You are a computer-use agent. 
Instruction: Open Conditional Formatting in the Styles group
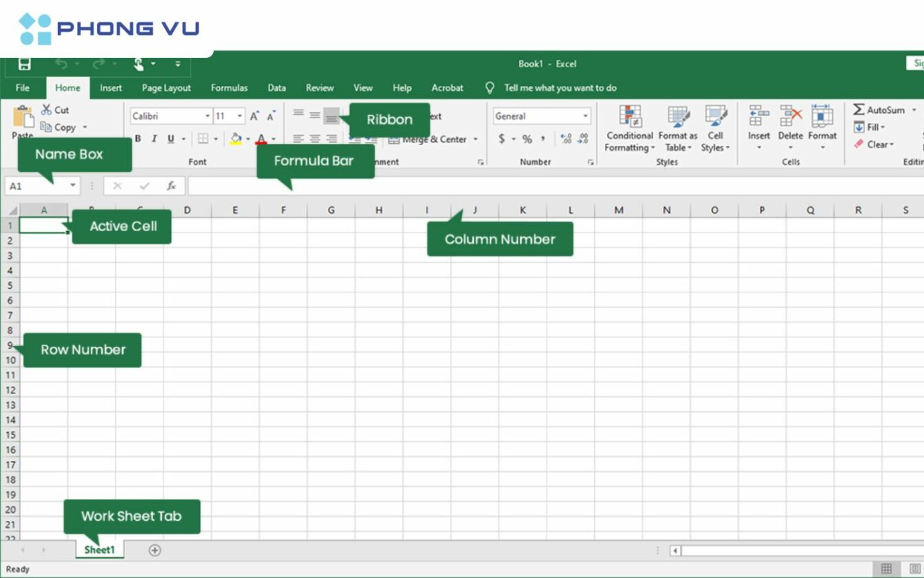pyautogui.click(x=630, y=129)
